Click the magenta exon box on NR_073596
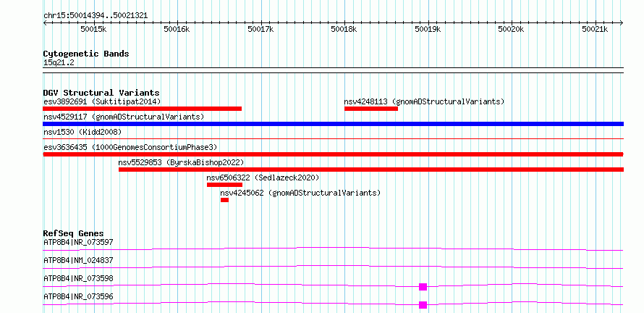 423,305
